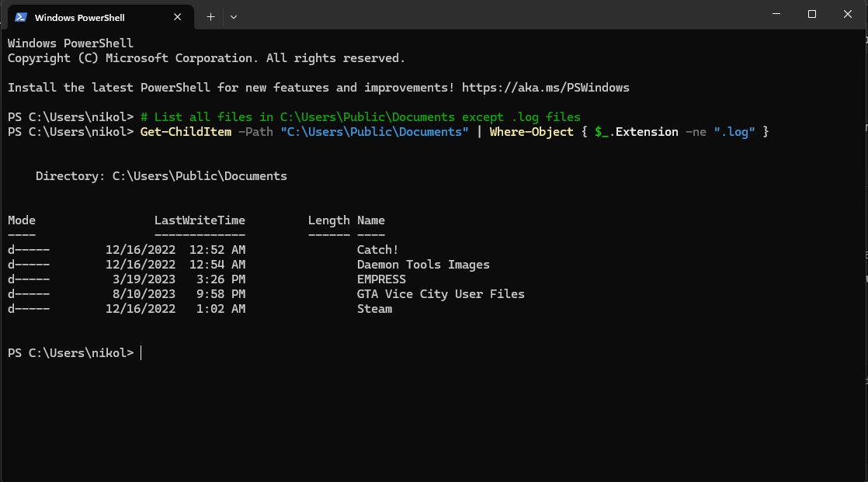This screenshot has height=482, width=868.
Task: Open a new tab with plus button
Action: (210, 17)
